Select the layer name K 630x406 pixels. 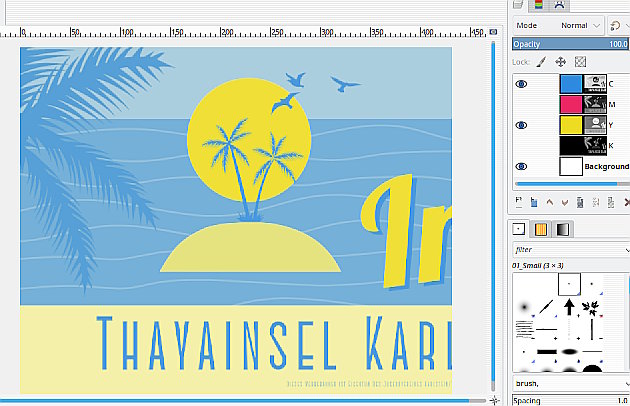tap(611, 146)
